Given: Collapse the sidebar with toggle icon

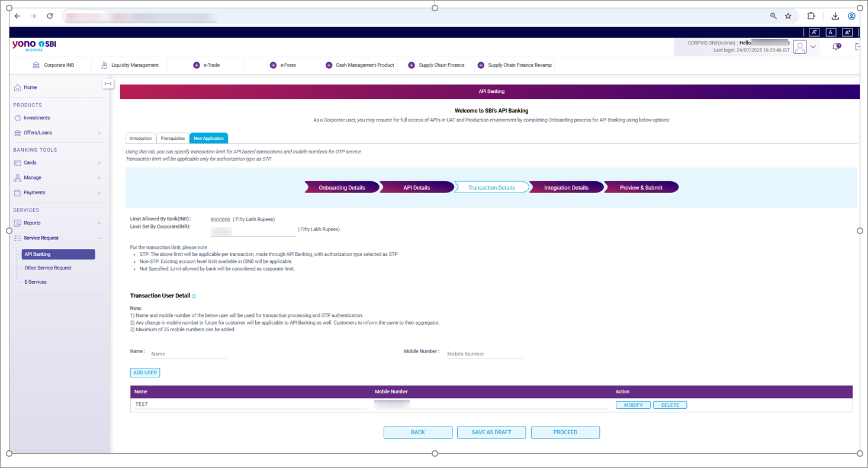Looking at the screenshot, I should click(x=108, y=84).
